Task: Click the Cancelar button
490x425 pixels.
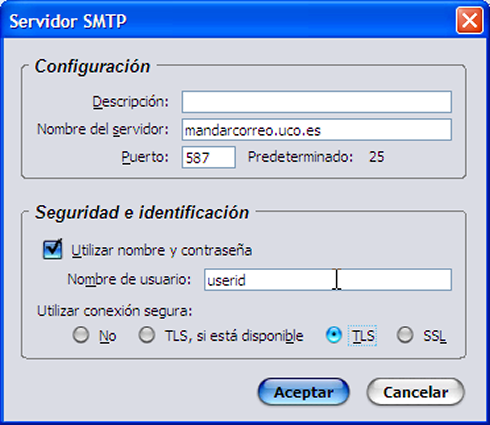Action: 415,392
